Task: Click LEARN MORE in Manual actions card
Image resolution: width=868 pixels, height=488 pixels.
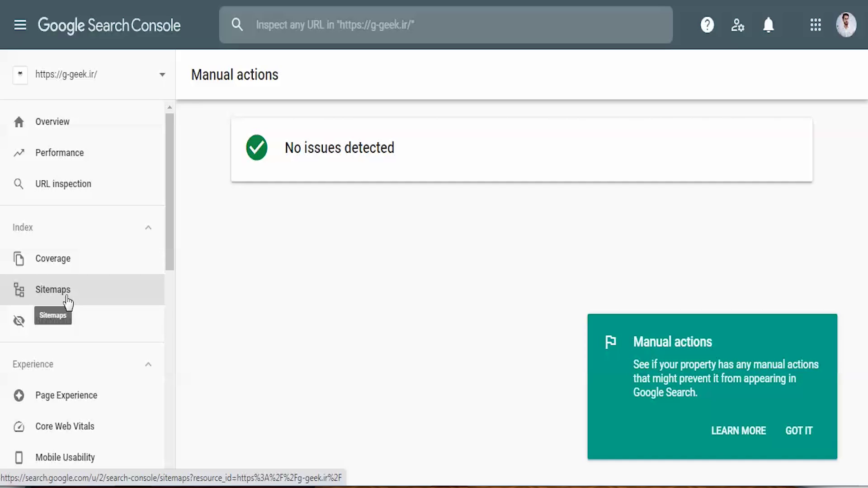Action: [x=738, y=431]
